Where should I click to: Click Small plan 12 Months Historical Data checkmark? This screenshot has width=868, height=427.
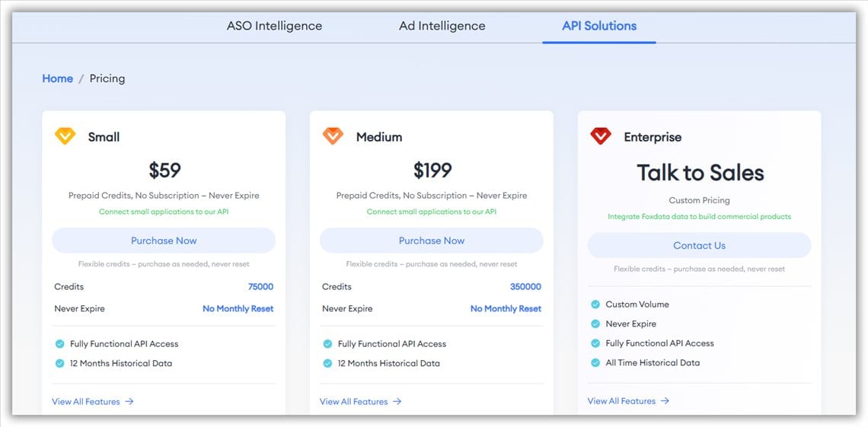[60, 363]
